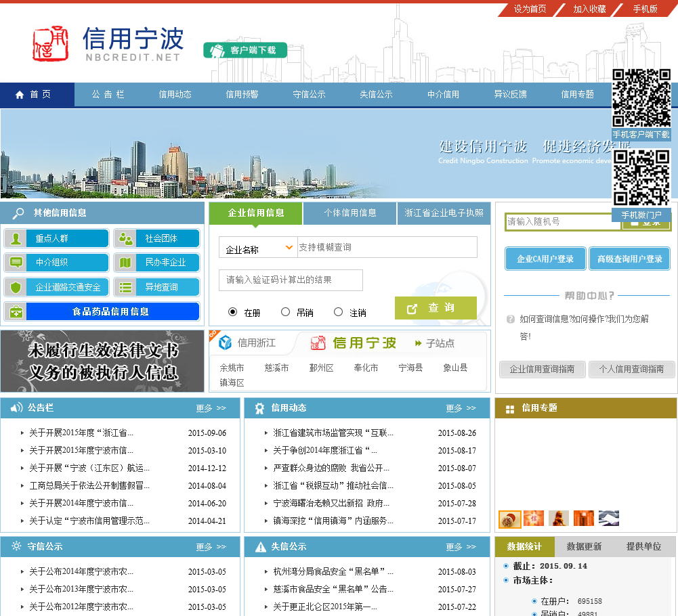Expand 更多 in 公告栏 section
This screenshot has height=616, width=678.
coord(211,408)
